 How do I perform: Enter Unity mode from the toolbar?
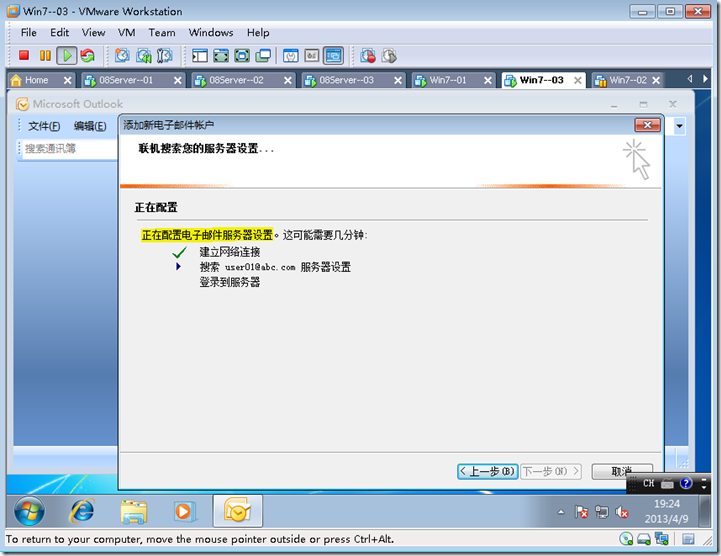pos(263,56)
